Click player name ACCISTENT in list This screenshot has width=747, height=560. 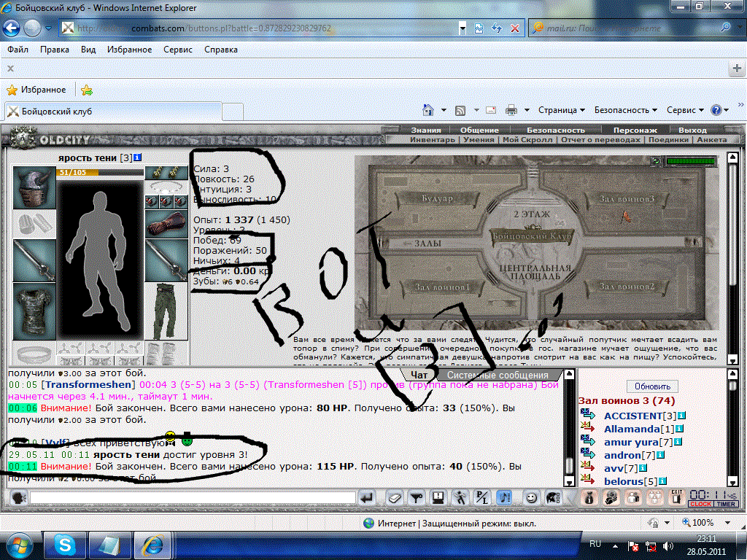633,416
